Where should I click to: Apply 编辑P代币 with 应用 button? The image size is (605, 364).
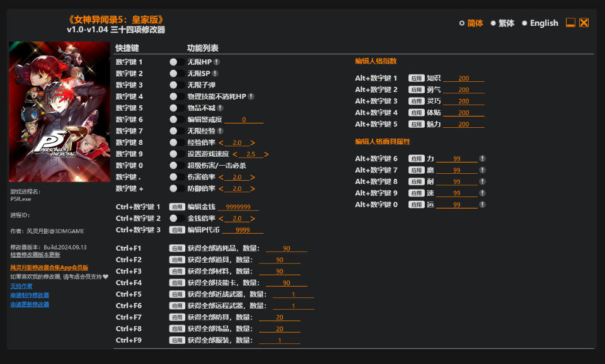tap(177, 230)
